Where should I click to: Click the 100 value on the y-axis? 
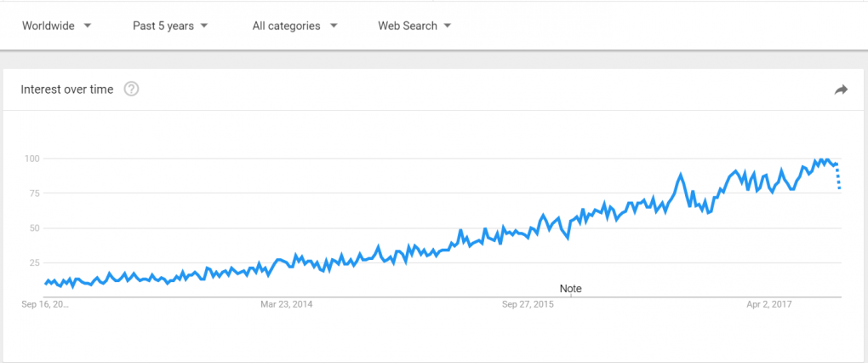[x=32, y=158]
